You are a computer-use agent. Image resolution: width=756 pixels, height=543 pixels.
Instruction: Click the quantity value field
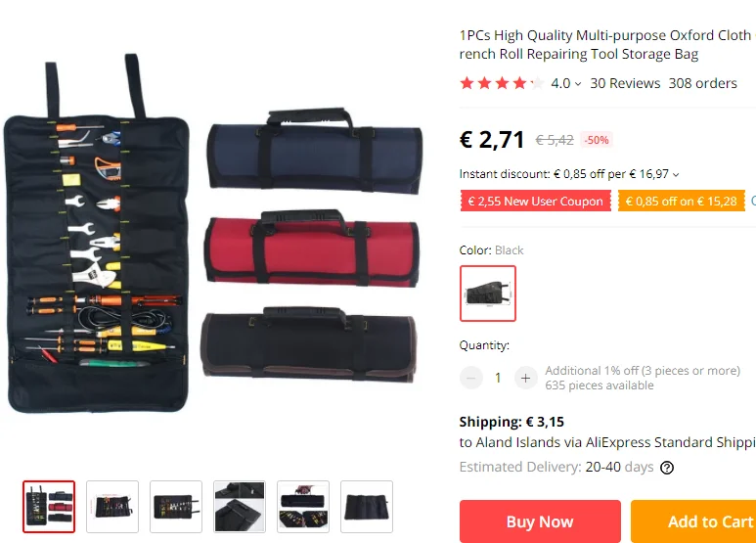[498, 378]
